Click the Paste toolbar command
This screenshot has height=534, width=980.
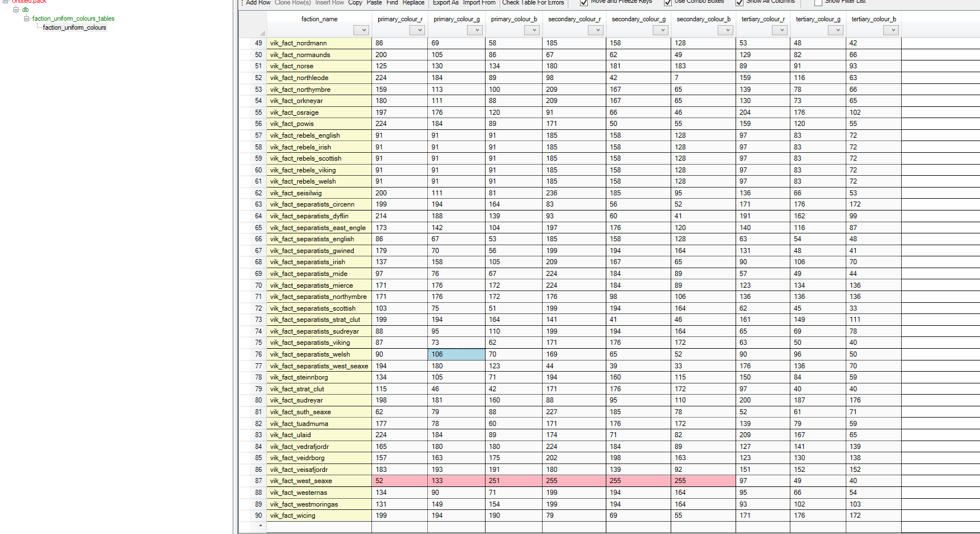374,2
